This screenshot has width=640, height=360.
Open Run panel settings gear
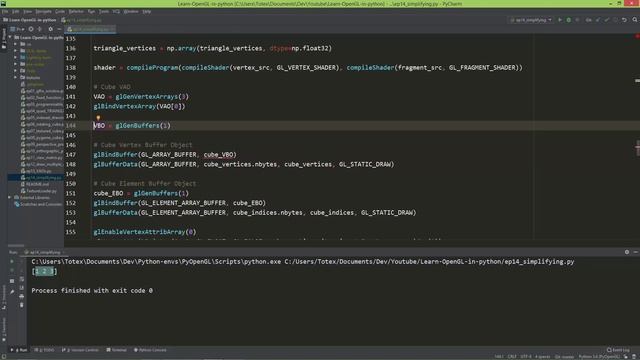pyautogui.click(x=627, y=252)
